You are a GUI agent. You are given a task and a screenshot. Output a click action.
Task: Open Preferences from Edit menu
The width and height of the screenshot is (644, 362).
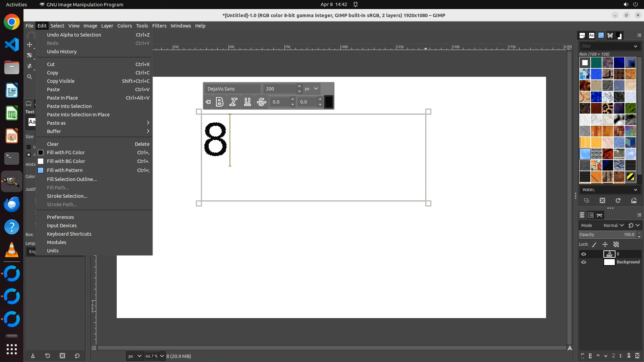(x=60, y=217)
